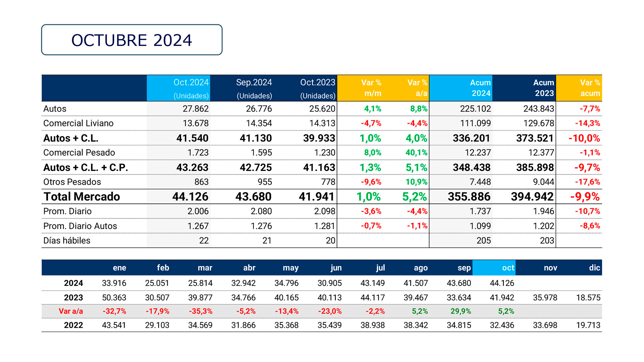The image size is (644, 362).
Task: Click Días hábiles accumulated 205
Action: click(484, 241)
